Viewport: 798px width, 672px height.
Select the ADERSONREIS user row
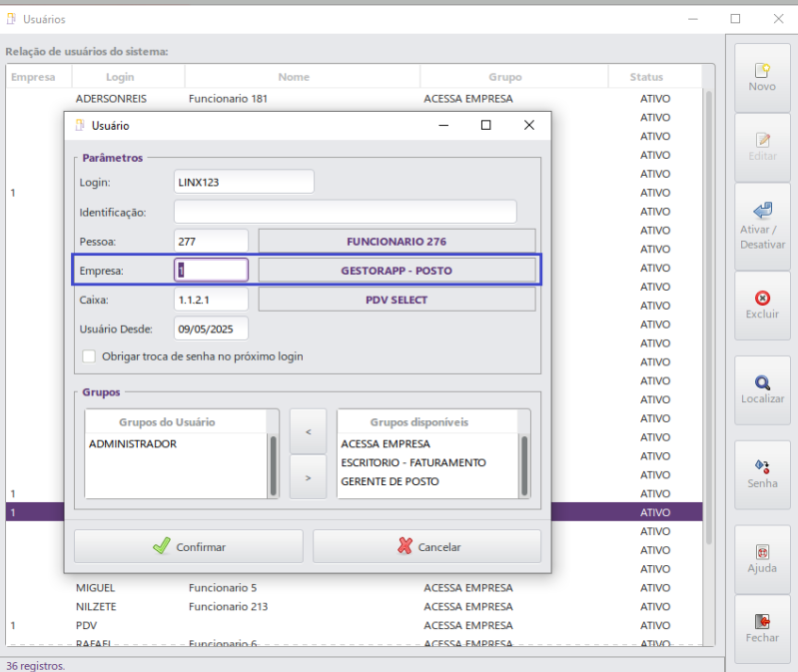[x=355, y=99]
